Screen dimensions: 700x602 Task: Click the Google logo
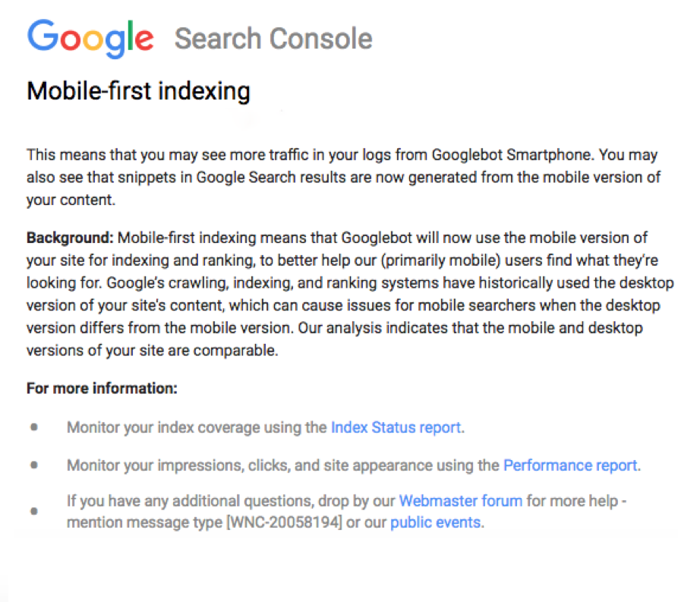90,39
